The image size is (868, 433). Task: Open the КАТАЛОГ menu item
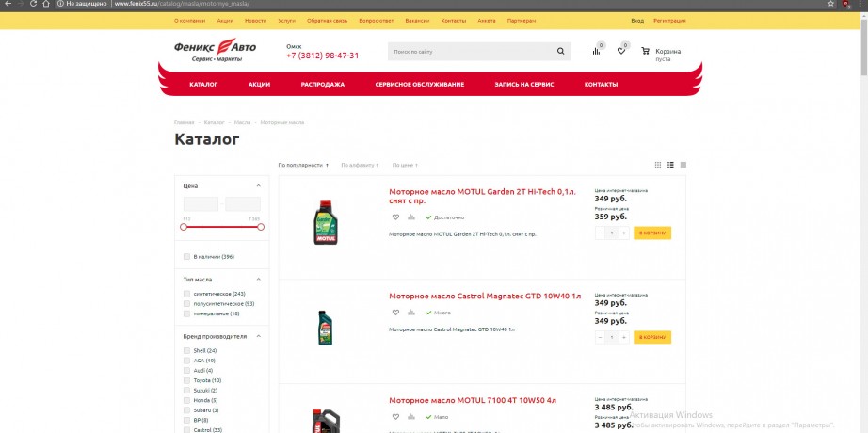[x=203, y=85]
